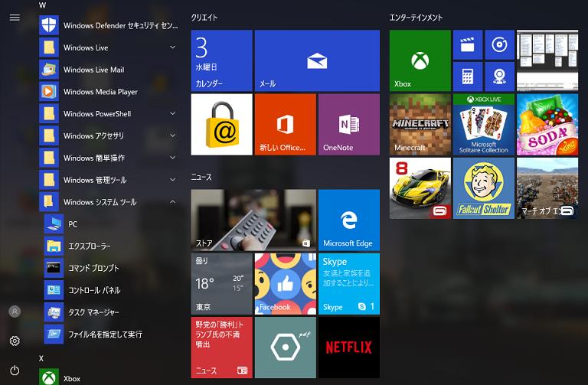Open the ストア tile
Viewport: 588px width, 385px height.
point(253,220)
